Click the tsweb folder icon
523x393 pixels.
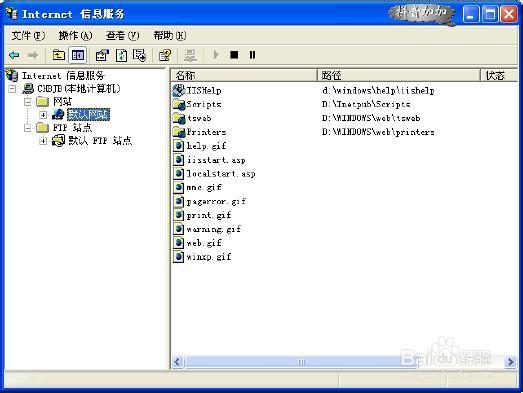[x=179, y=118]
